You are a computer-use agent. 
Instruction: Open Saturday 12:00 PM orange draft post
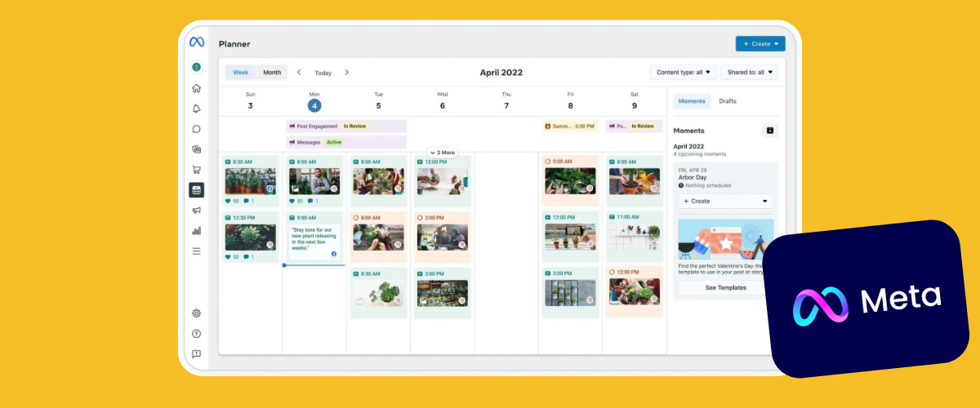635,293
